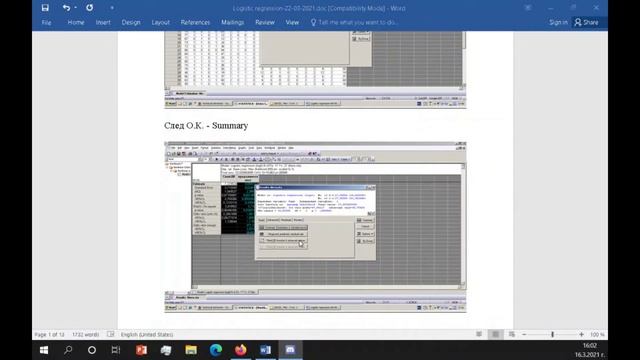Click the zoom in plus button
640x360 pixels.
tap(581, 334)
